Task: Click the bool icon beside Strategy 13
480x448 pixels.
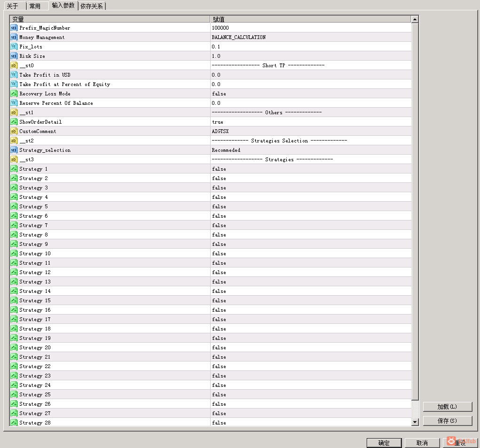Action: tap(14, 282)
